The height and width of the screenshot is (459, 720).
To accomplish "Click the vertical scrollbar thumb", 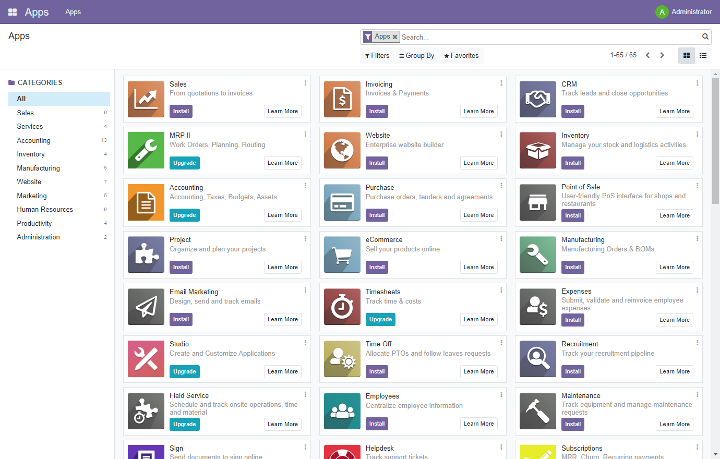I will [x=715, y=140].
